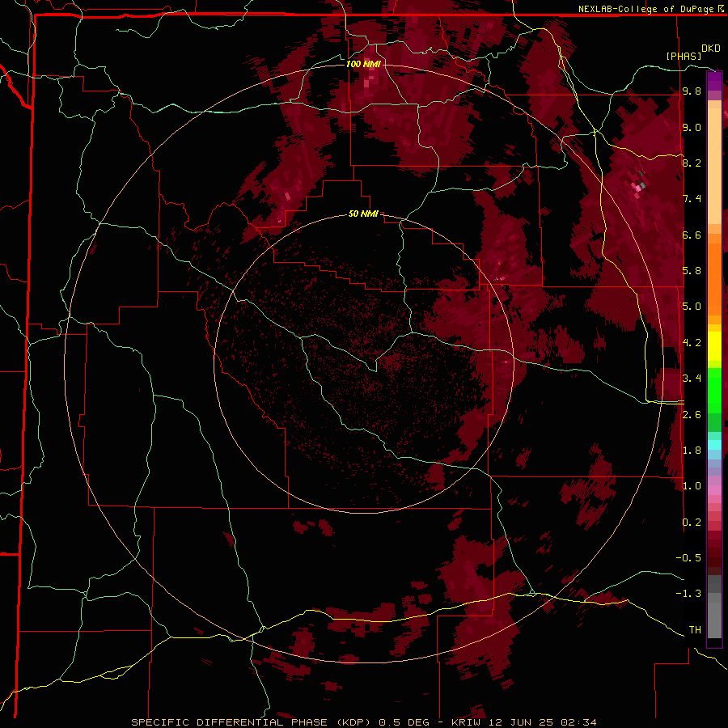Click the cyan segment of the color bar

[714, 444]
